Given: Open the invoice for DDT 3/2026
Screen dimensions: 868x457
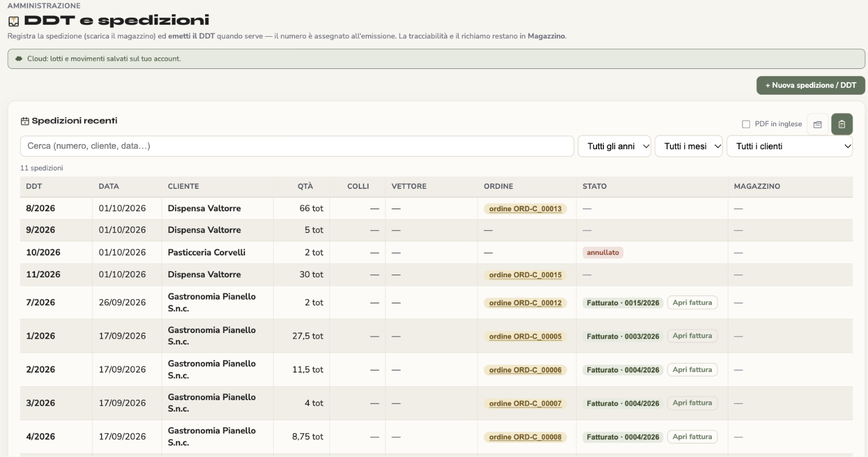Looking at the screenshot, I should click(692, 403).
